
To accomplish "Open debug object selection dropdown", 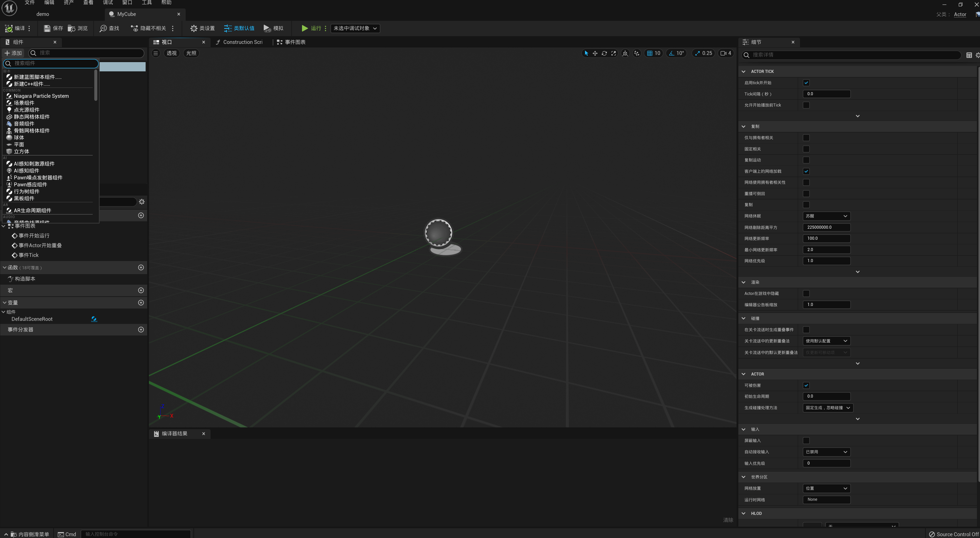I will (355, 28).
